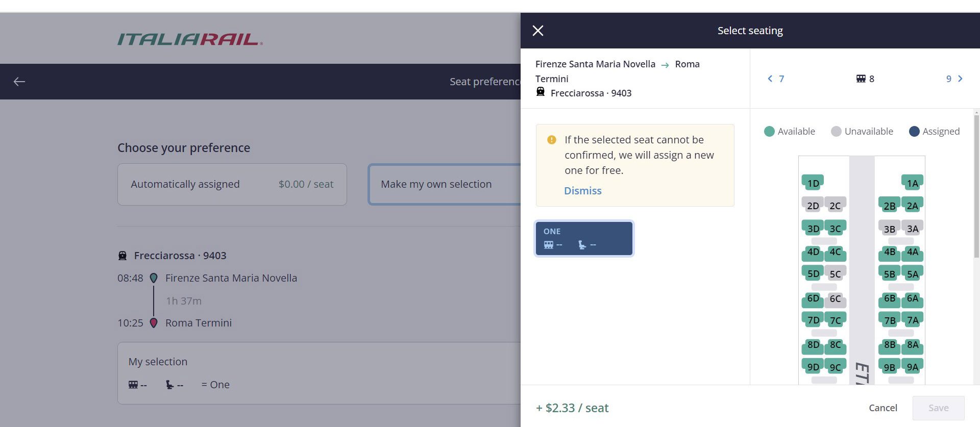
Task: Click the seat map scrollbar
Action: point(976,204)
